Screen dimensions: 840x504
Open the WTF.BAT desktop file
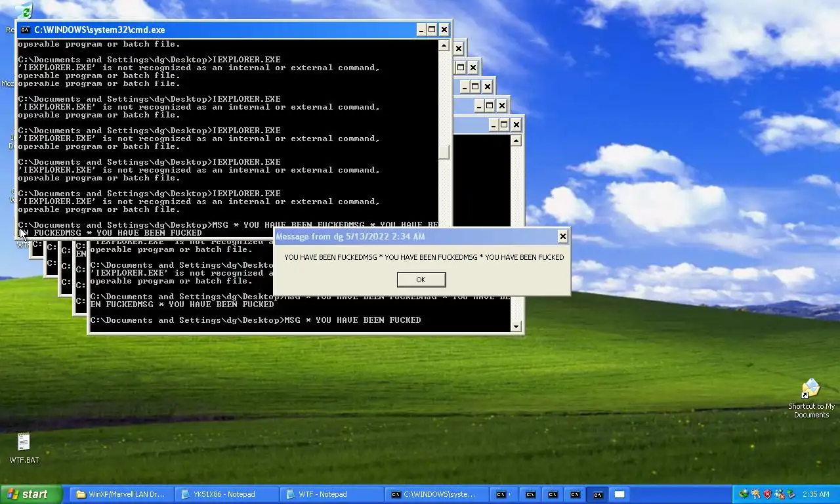24,448
